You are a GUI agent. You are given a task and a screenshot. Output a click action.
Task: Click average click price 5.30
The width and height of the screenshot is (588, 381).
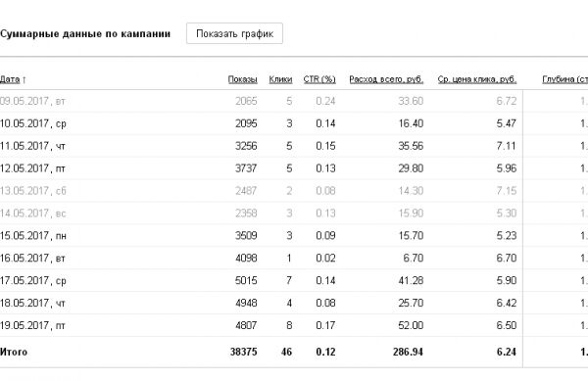[507, 214]
